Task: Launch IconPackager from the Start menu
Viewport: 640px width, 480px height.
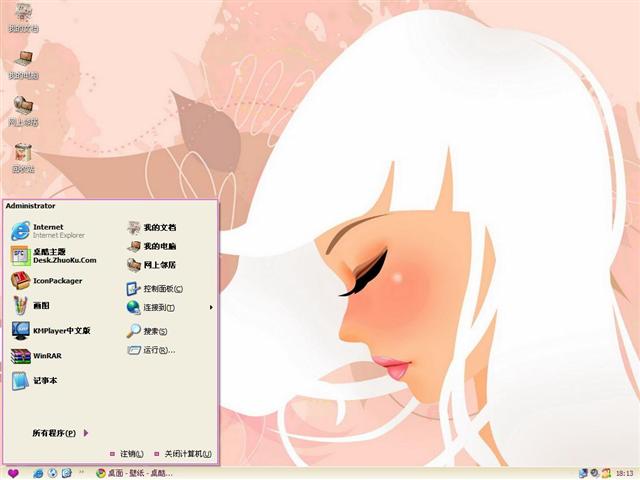Action: [x=50, y=281]
